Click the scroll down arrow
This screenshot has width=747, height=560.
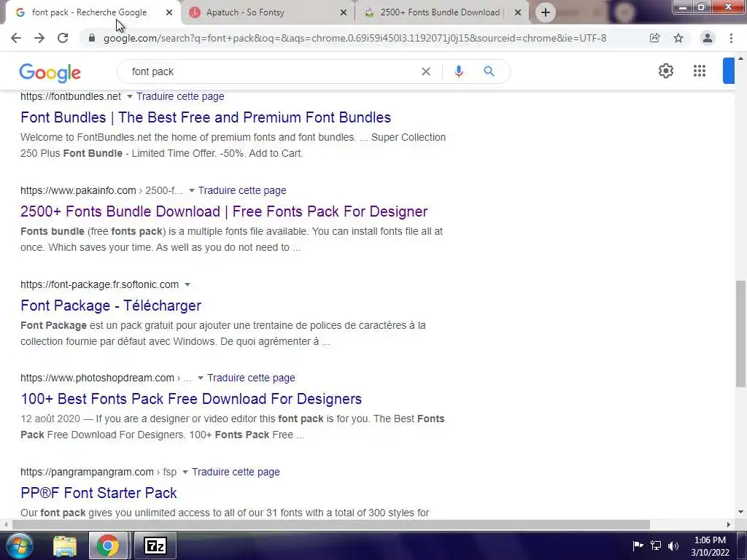click(740, 512)
